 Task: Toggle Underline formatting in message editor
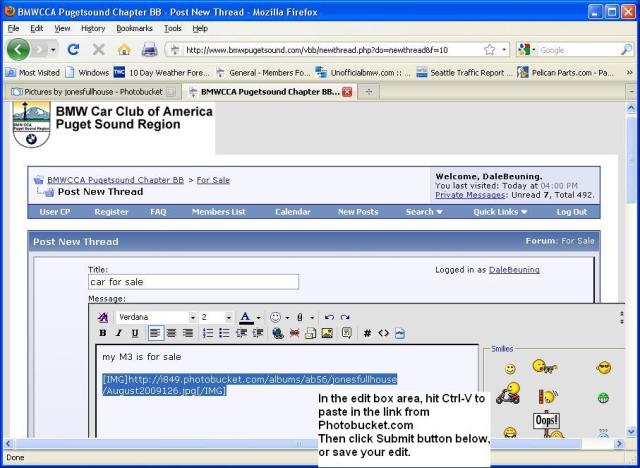coord(135,333)
